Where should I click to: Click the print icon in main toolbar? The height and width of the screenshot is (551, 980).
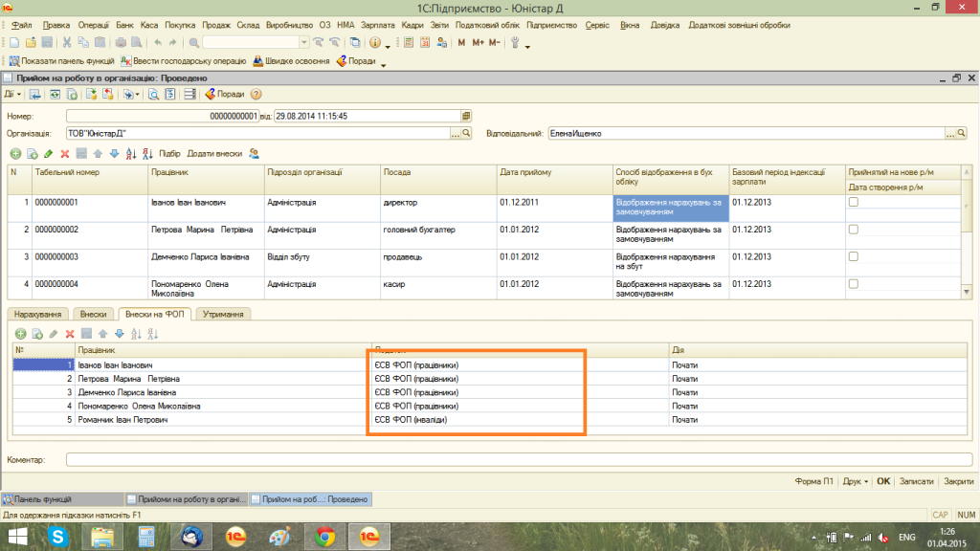tap(121, 42)
